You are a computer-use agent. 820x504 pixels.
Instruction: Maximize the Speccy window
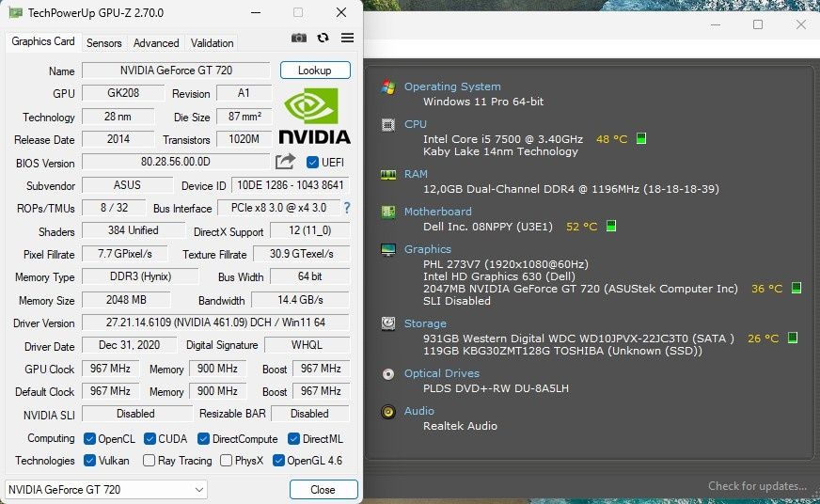point(758,24)
